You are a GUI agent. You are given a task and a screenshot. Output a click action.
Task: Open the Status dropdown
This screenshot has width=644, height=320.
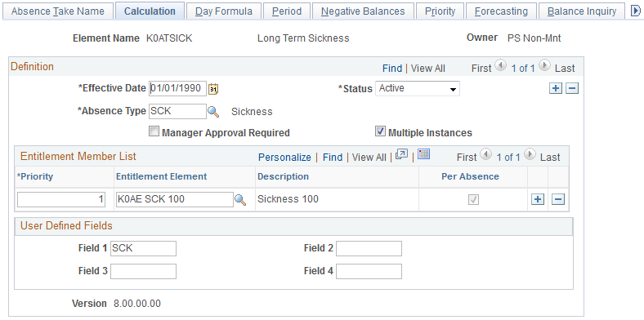(x=418, y=89)
